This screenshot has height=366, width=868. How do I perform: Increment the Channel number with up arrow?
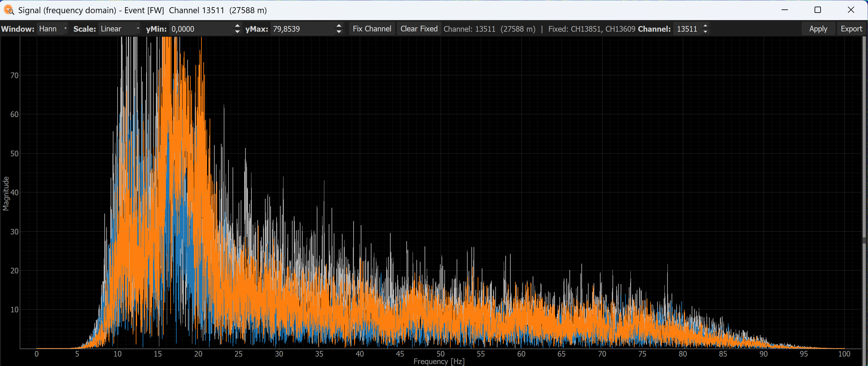tap(705, 26)
